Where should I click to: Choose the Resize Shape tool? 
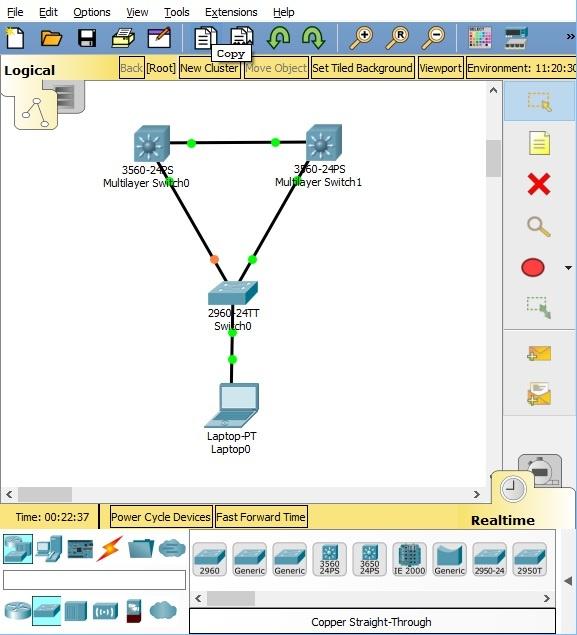539,308
